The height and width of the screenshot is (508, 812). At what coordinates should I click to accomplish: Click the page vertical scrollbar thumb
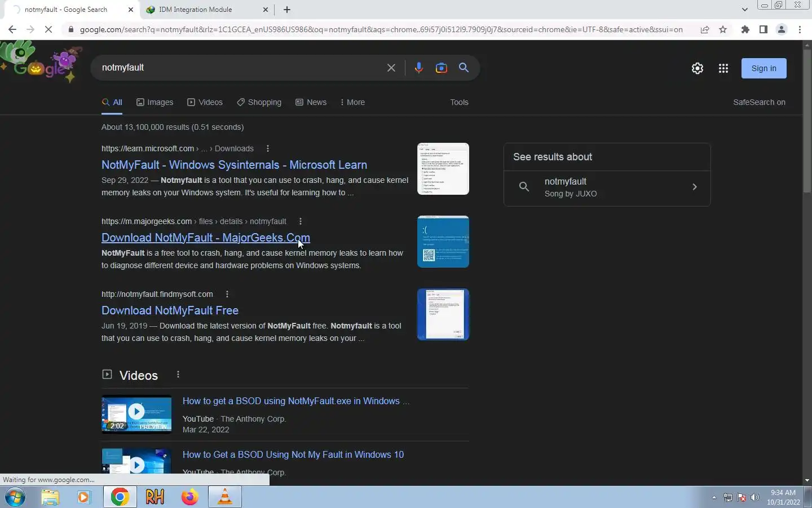pos(807,121)
